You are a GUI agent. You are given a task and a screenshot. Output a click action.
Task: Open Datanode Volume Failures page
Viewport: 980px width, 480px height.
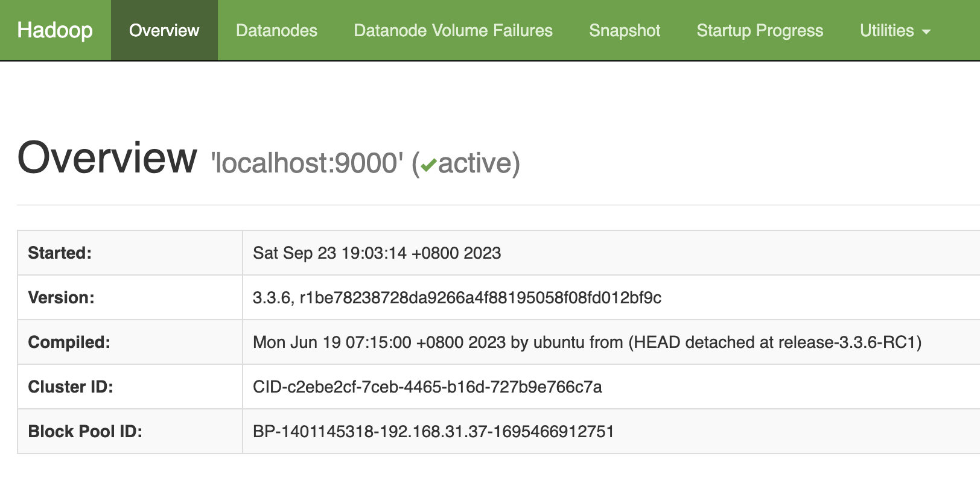(x=453, y=30)
